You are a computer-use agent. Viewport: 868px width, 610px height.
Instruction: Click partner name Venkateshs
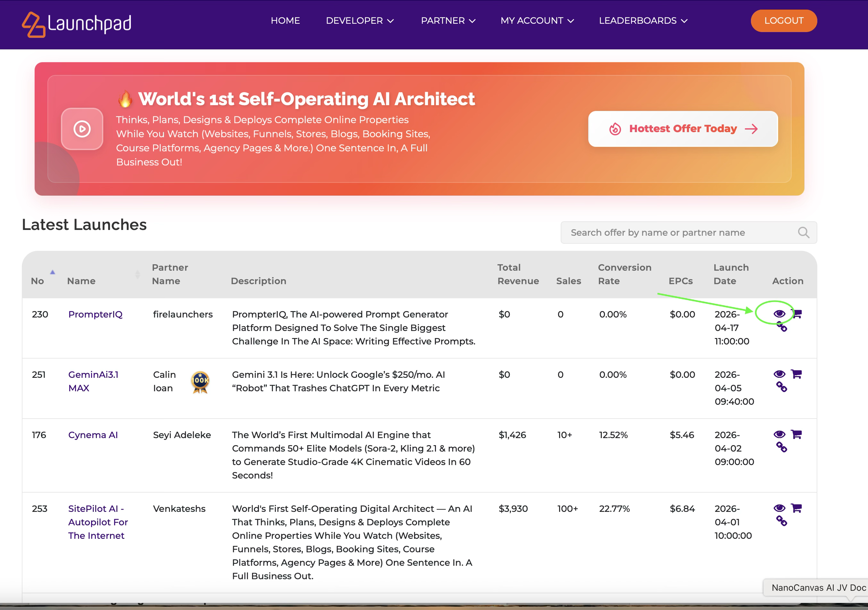point(179,509)
